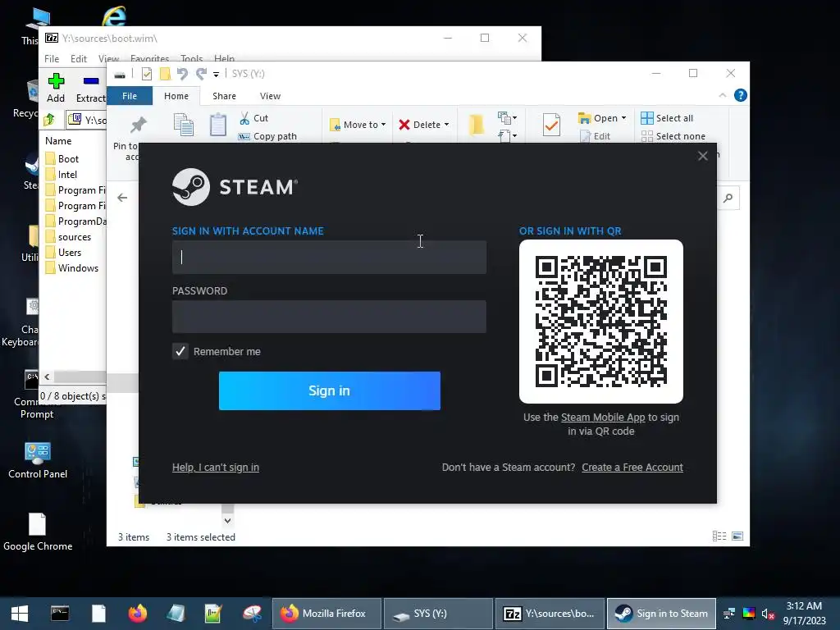Click Select all in the ribbon

(667, 118)
